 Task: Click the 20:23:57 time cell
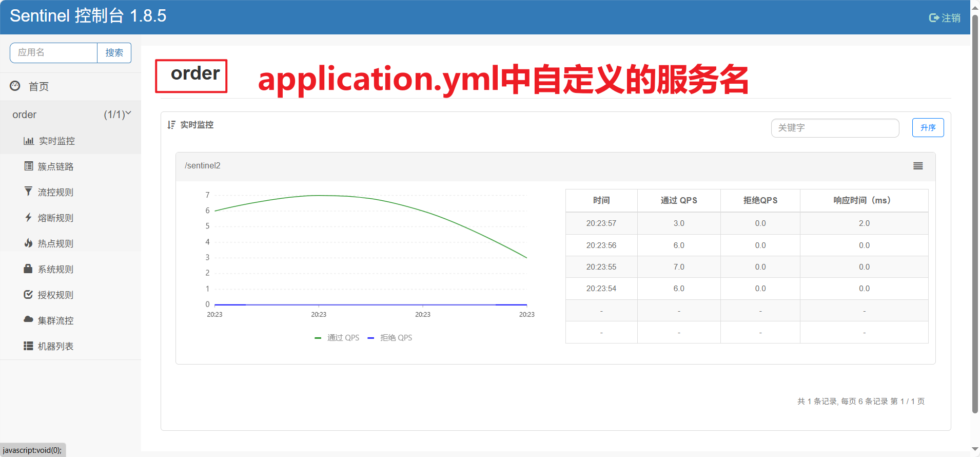601,223
